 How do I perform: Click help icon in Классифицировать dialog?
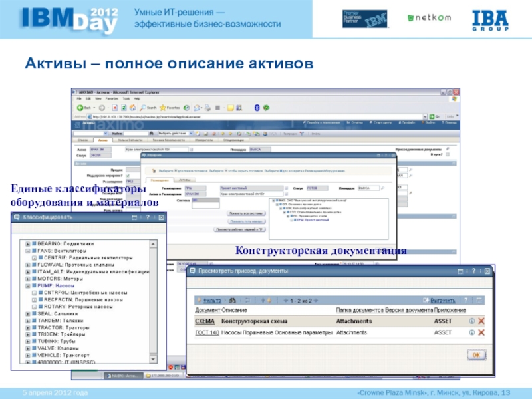click(148, 217)
